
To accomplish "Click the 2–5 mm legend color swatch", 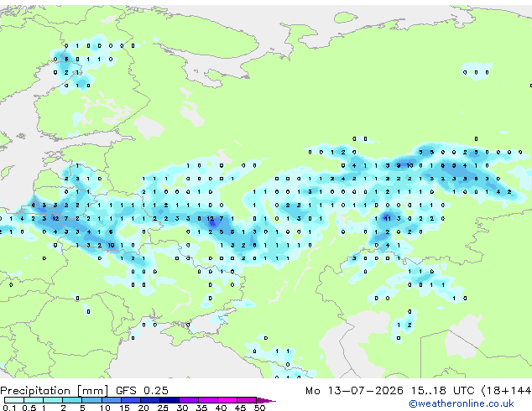I will [72, 400].
